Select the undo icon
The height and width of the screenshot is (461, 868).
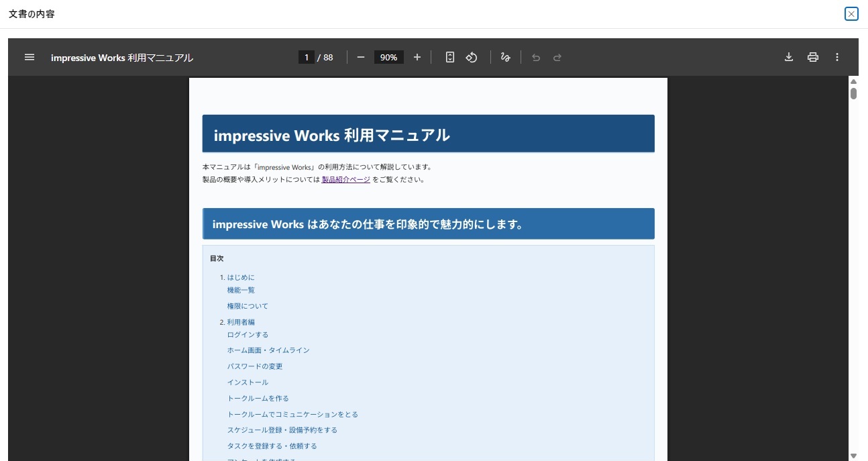pos(536,57)
